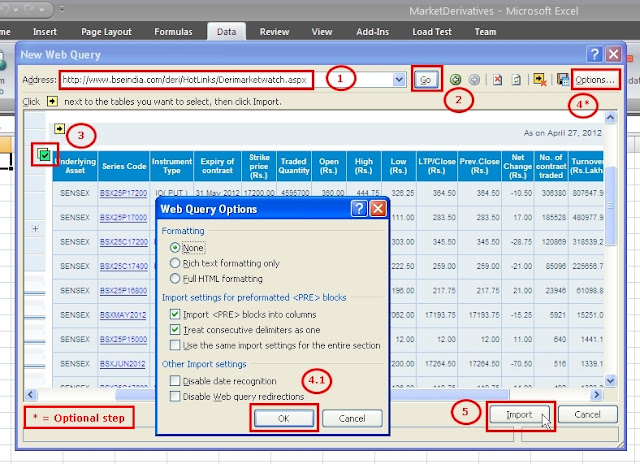Click the Traded Quantity column header

pos(294,166)
